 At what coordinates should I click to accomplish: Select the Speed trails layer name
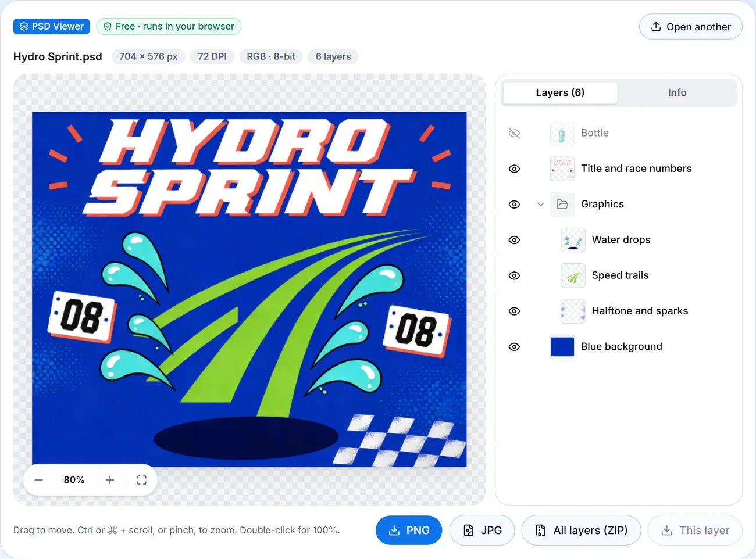pyautogui.click(x=620, y=275)
